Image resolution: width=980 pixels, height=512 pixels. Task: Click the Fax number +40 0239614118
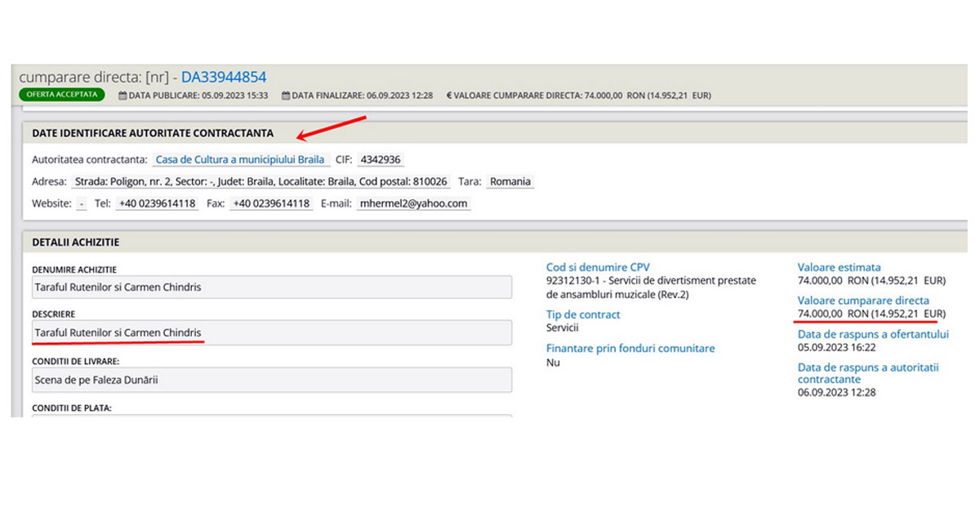pyautogui.click(x=270, y=203)
